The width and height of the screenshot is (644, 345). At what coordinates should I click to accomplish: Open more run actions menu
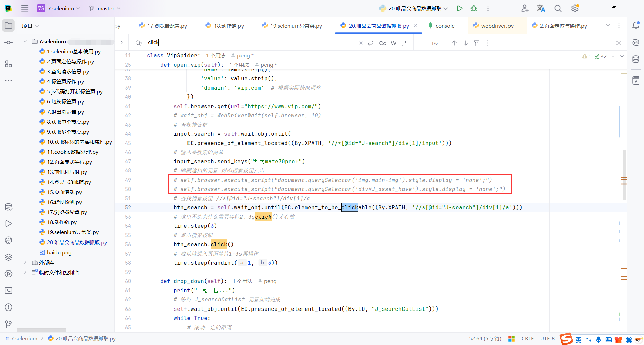pyautogui.click(x=488, y=8)
